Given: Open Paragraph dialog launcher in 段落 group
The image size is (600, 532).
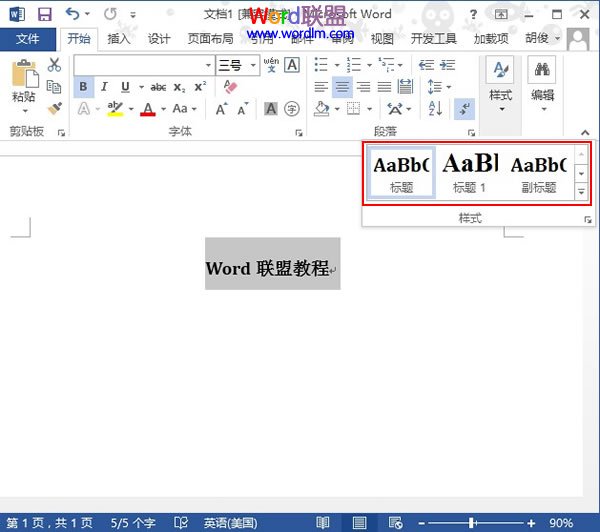Looking at the screenshot, I should pos(471,133).
